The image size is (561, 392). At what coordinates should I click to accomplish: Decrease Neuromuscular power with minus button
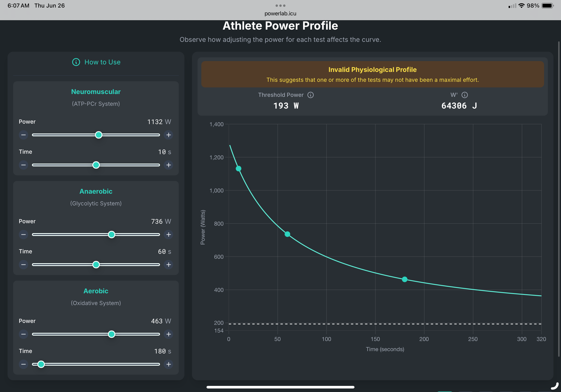pyautogui.click(x=23, y=135)
